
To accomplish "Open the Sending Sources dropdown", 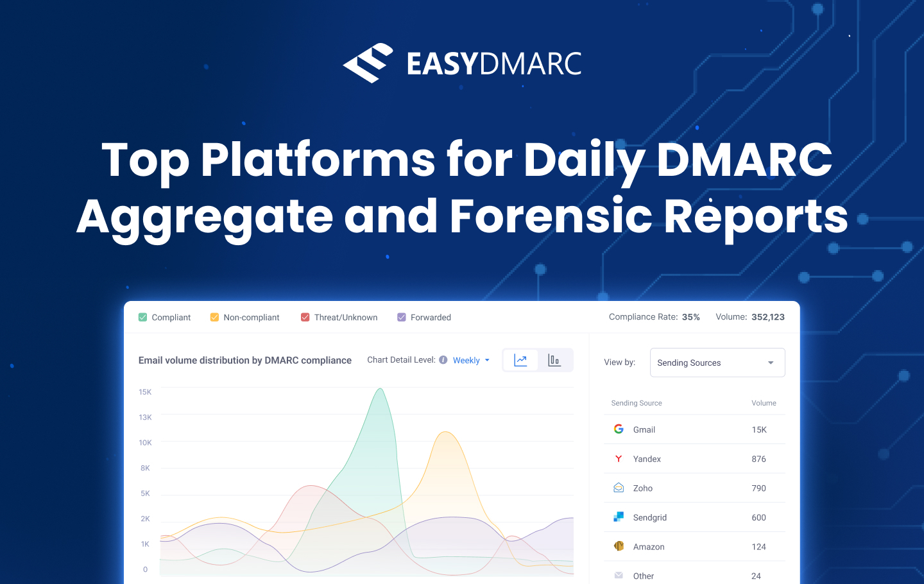I will (717, 363).
